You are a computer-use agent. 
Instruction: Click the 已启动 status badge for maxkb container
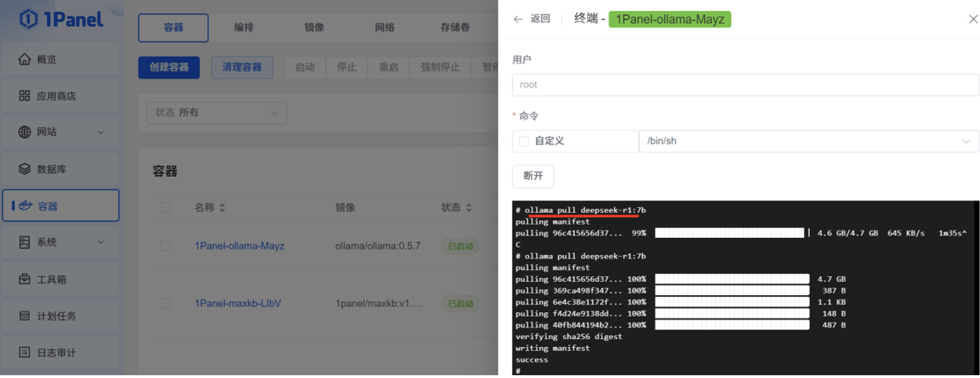(x=460, y=304)
